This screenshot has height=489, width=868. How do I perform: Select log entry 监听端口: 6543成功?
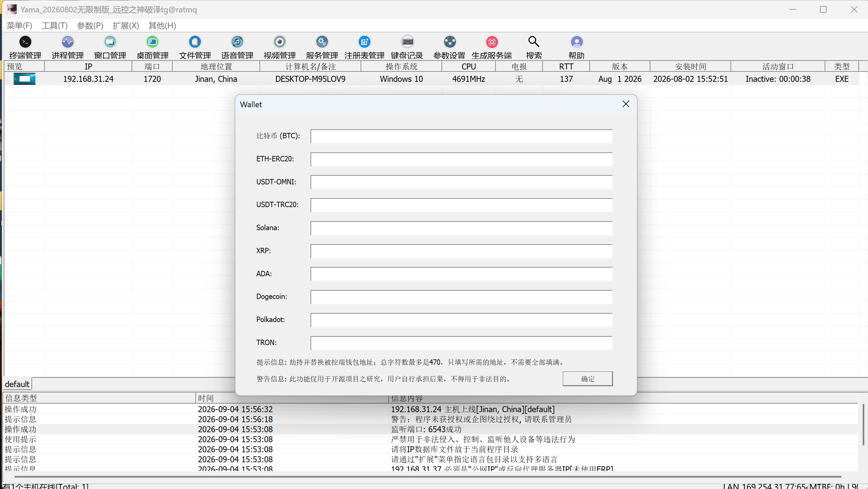[430, 429]
